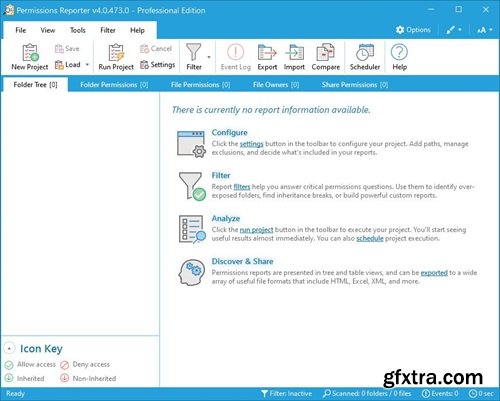Click the Inherited green arrow icon
The height and width of the screenshot is (401, 500).
click(9, 378)
